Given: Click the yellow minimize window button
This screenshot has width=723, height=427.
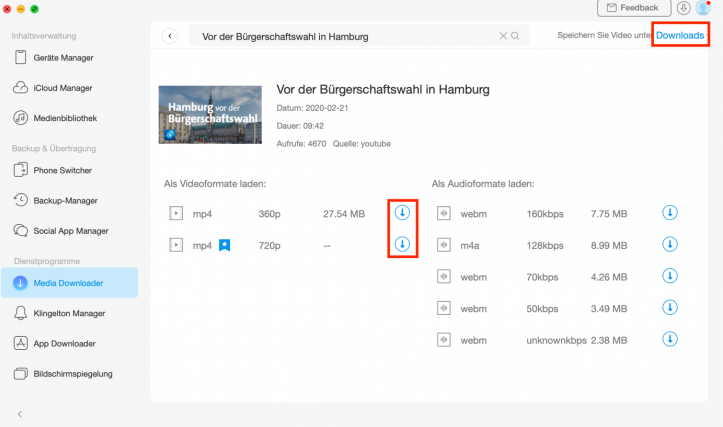Looking at the screenshot, I should tap(21, 9).
